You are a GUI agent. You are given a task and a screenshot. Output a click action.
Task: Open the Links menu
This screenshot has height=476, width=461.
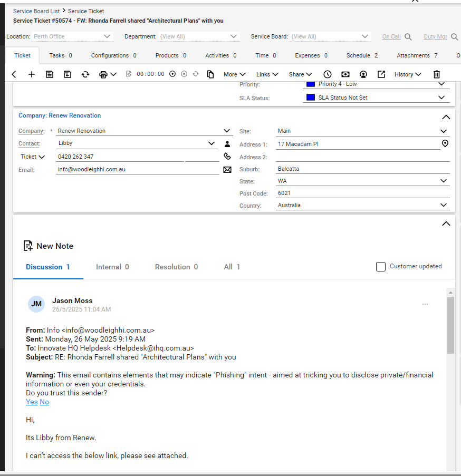point(267,74)
